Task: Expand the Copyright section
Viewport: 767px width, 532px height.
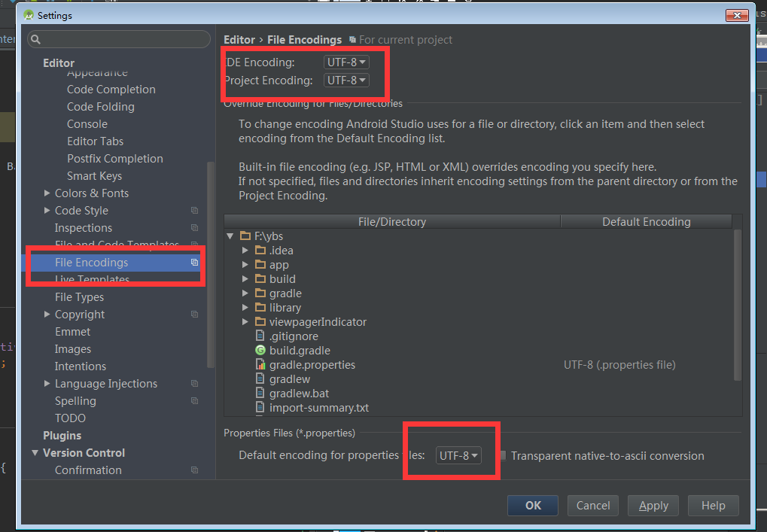Action: pos(47,315)
